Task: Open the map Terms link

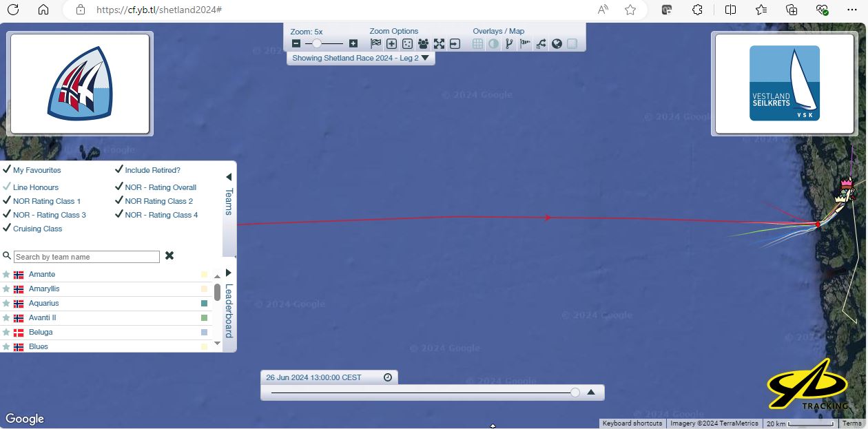Action: [x=852, y=423]
